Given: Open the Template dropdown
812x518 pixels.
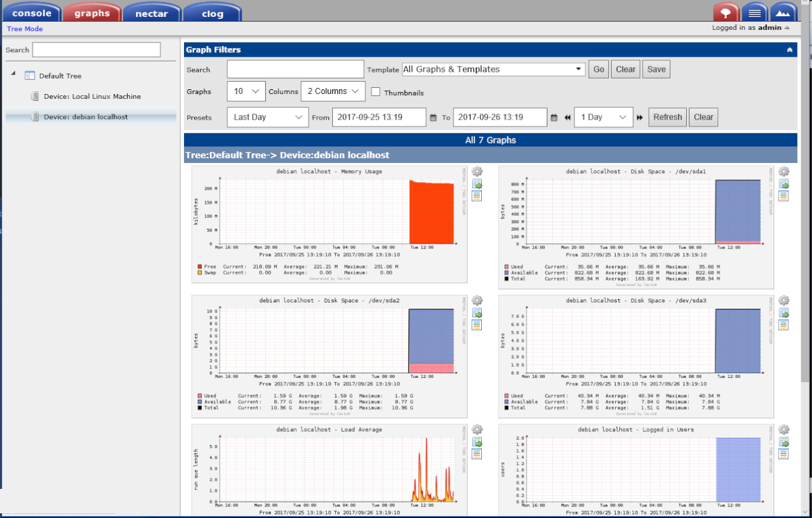Looking at the screenshot, I should tap(493, 69).
